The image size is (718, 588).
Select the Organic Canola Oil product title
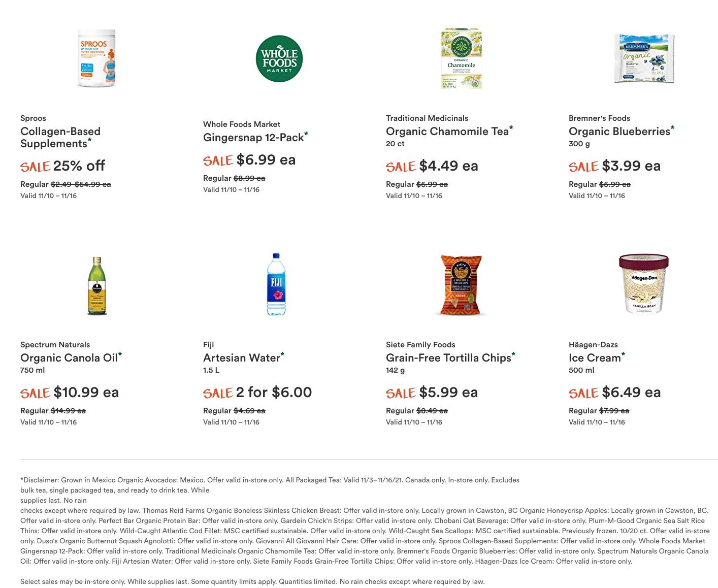click(69, 358)
